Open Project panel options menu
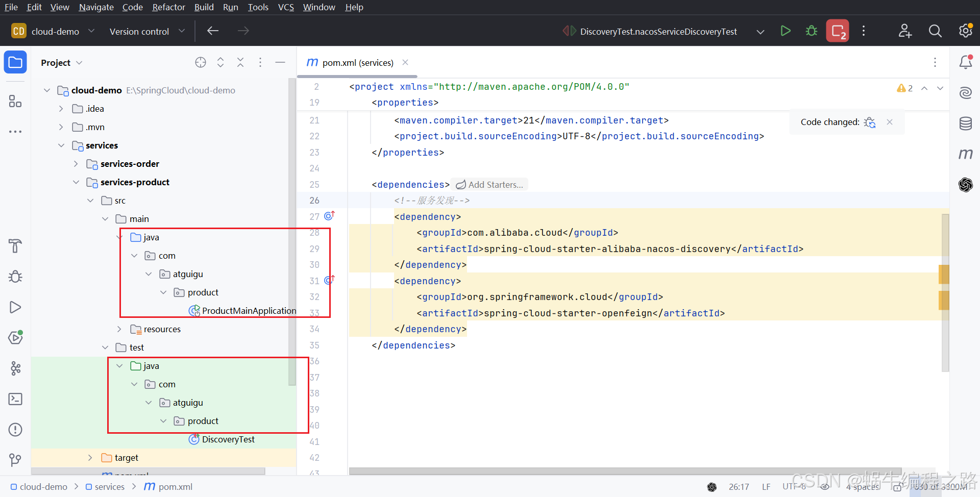This screenshot has height=497, width=980. (x=260, y=62)
